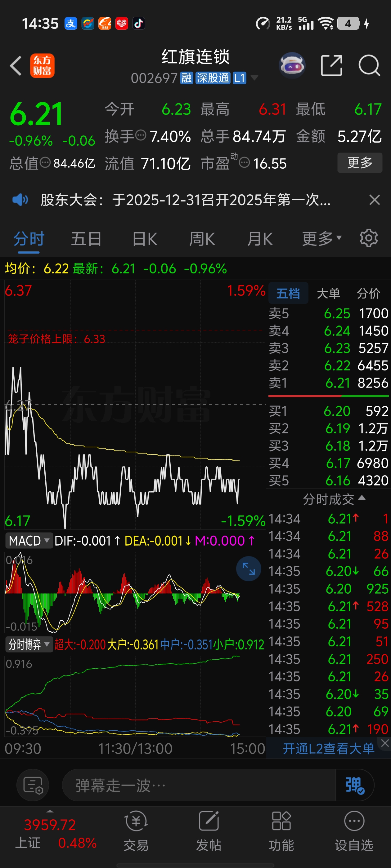This screenshot has width=391, height=868.
Task: Switch to 周K tab
Action: [202, 239]
